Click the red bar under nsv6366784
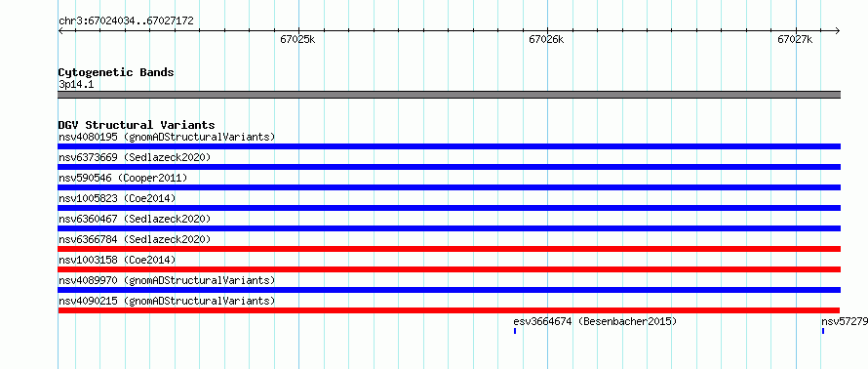Image resolution: width=868 pixels, height=369 pixels. click(450, 249)
